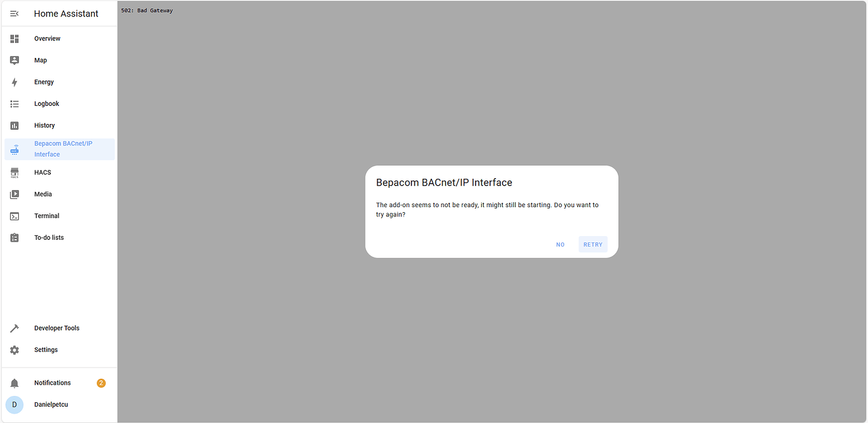Click the Terminal console icon
The height and width of the screenshot is (423, 868).
(14, 216)
